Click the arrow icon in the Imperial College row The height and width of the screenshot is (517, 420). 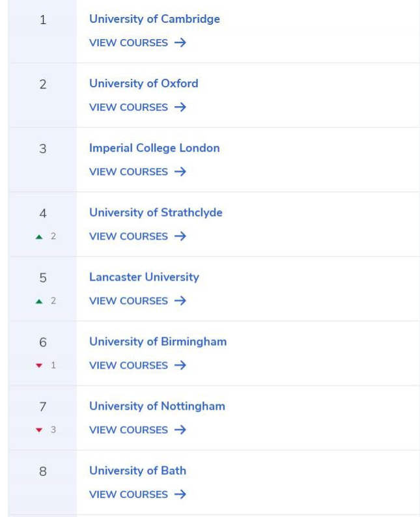[x=180, y=172]
